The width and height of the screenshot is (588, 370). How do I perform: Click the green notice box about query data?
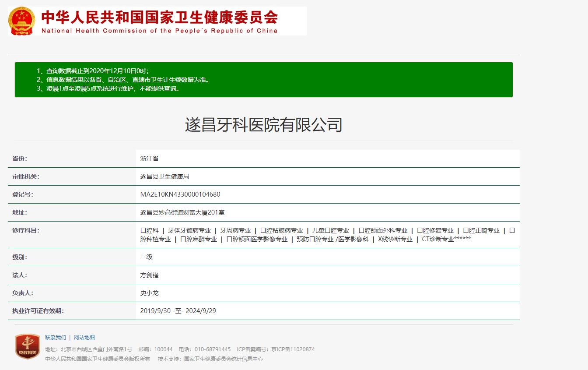pyautogui.click(x=263, y=80)
